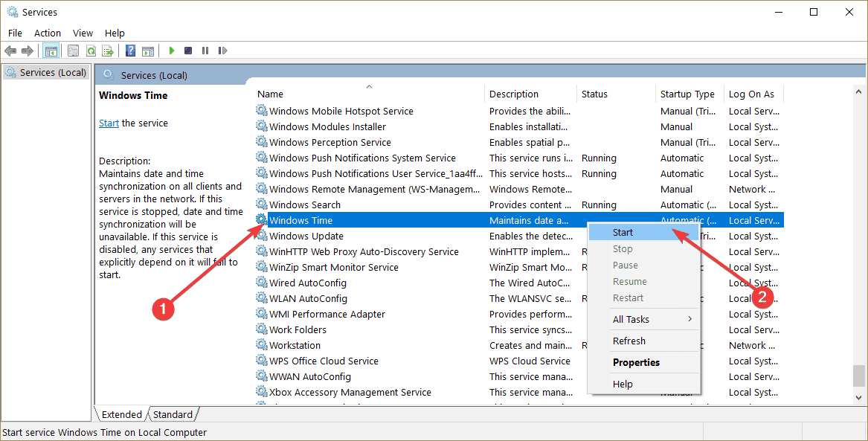Viewport: 868px width, 441px height.
Task: Open the View menu
Action: (83, 33)
